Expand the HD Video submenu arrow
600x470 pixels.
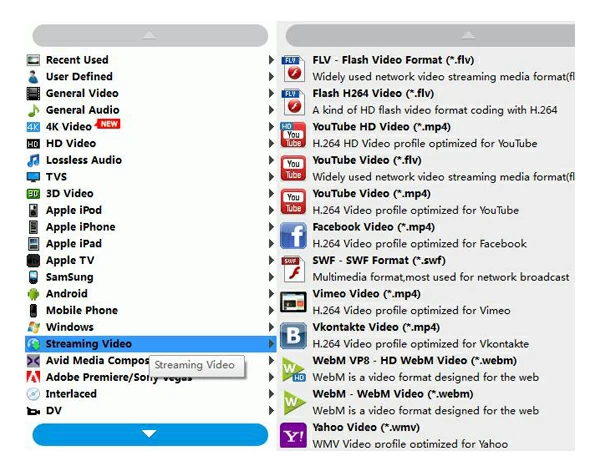coord(271,143)
